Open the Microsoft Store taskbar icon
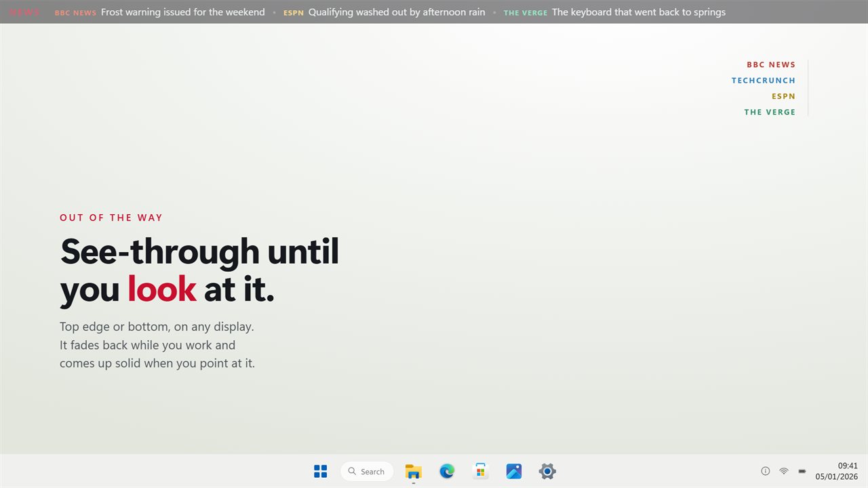868x488 pixels. (x=480, y=471)
